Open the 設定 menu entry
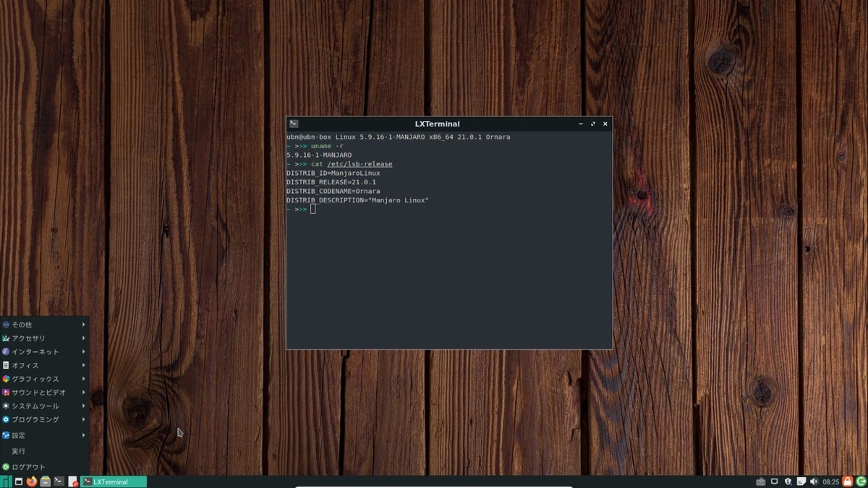Image resolution: width=868 pixels, height=488 pixels. (44, 435)
